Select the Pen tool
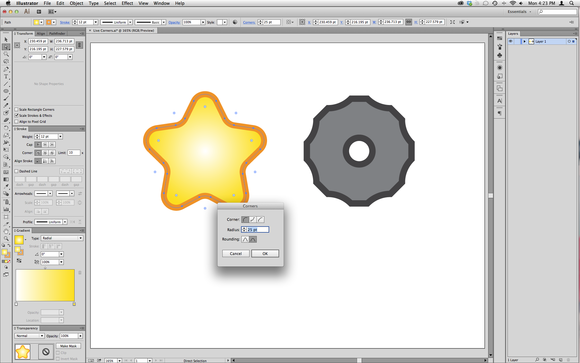Screen dimensions: 580x363 pos(6,69)
